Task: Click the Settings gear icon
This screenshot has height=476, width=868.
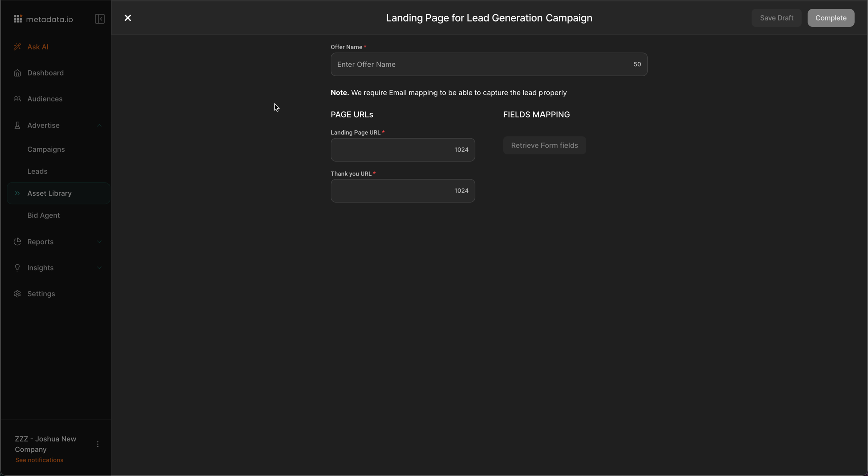Action: pos(17,294)
